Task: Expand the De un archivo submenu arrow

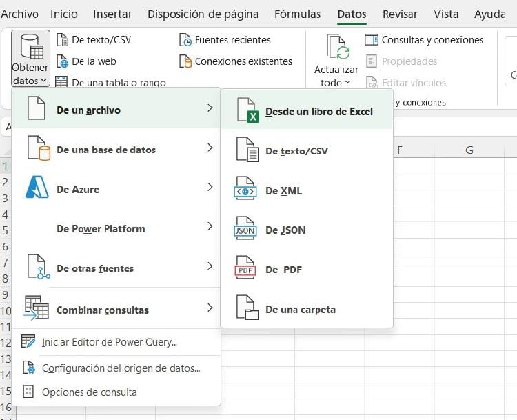Action: click(x=210, y=108)
